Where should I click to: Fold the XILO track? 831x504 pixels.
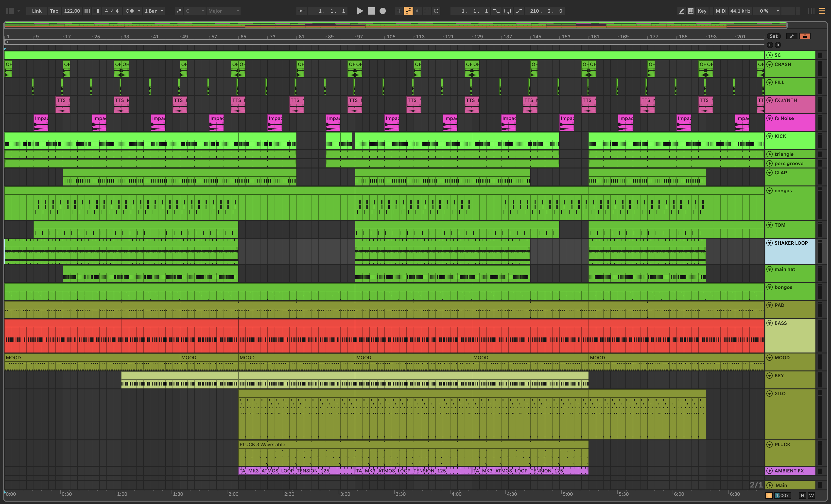click(770, 394)
